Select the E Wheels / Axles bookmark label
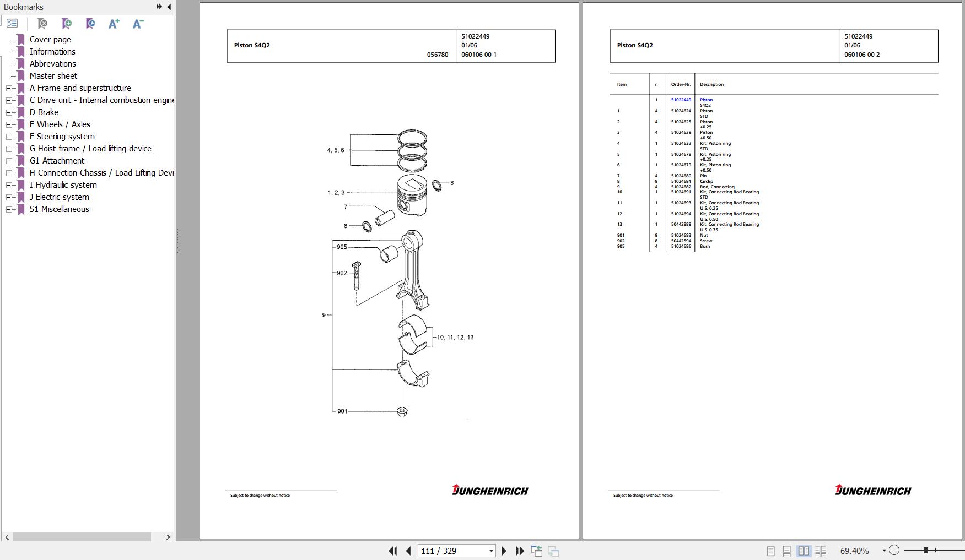 pyautogui.click(x=60, y=124)
